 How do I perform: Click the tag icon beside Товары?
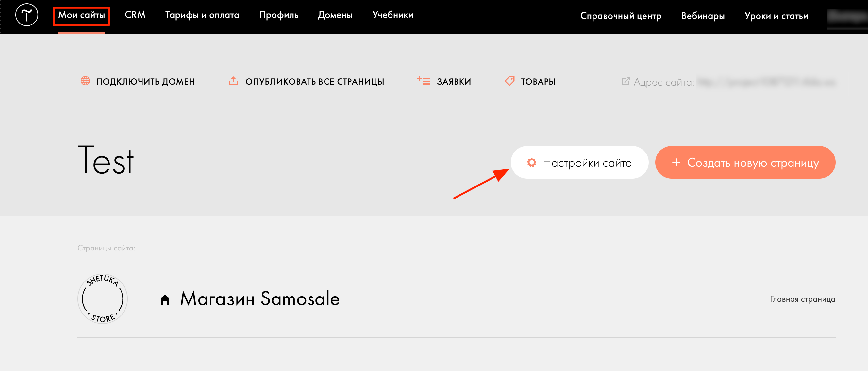[x=509, y=81]
